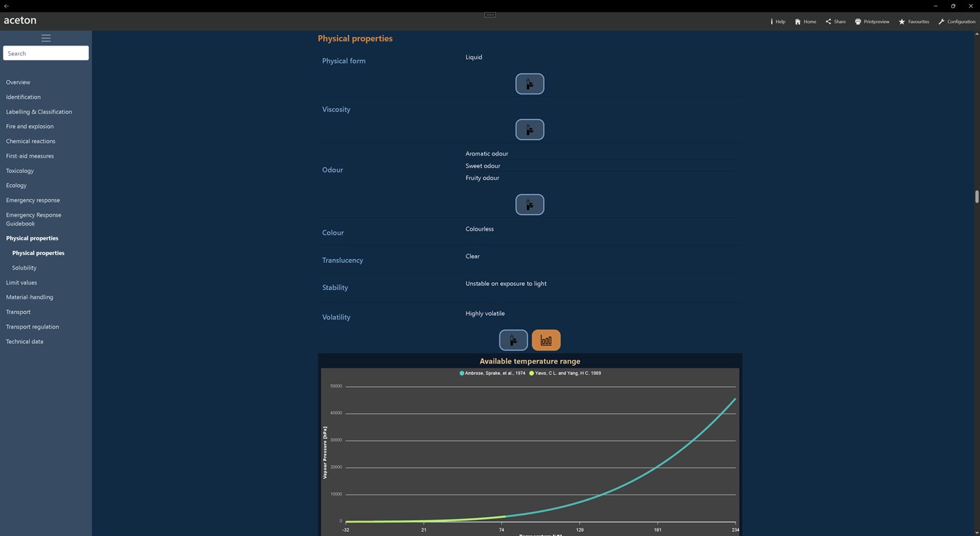
Task: Click the back arrow in title bar
Action: click(x=6, y=6)
